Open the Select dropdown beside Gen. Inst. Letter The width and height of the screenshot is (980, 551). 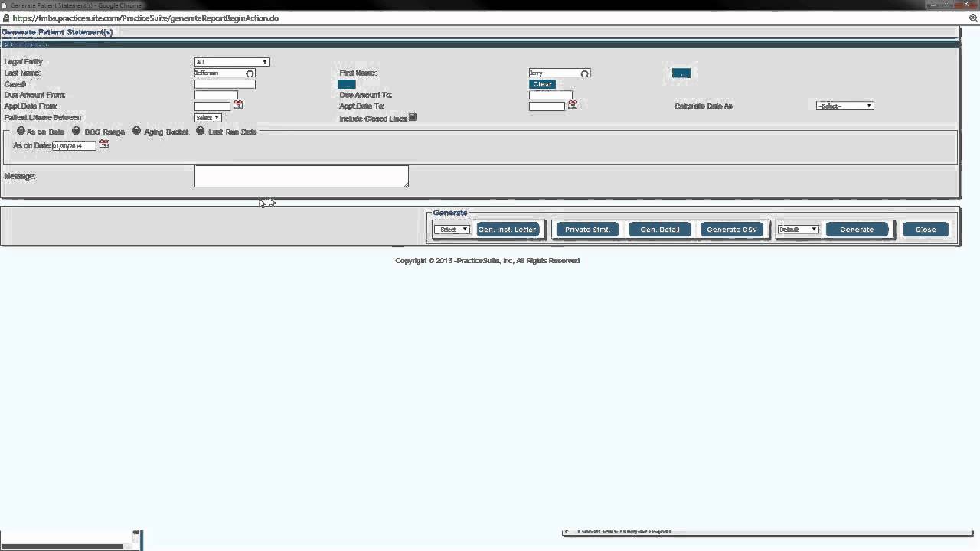click(x=452, y=230)
